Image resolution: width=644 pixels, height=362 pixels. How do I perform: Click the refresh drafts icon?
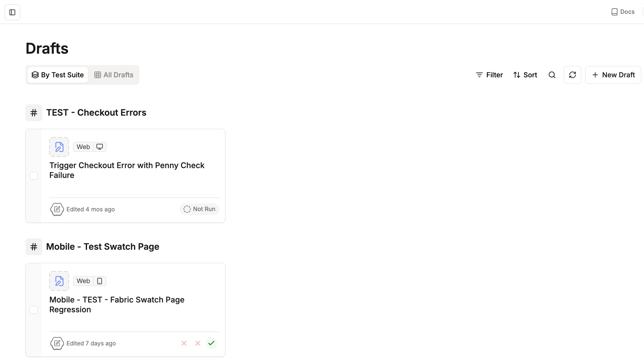pos(572,75)
